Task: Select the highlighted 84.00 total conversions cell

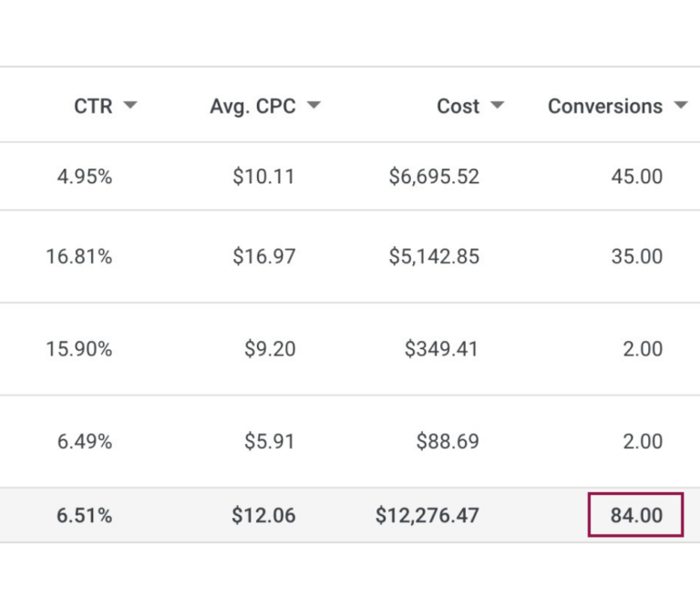Action: click(635, 515)
